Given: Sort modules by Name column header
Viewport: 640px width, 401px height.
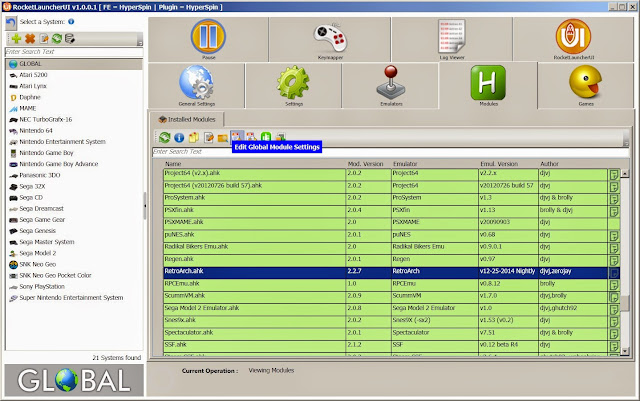Looking at the screenshot, I should pyautogui.click(x=254, y=164).
